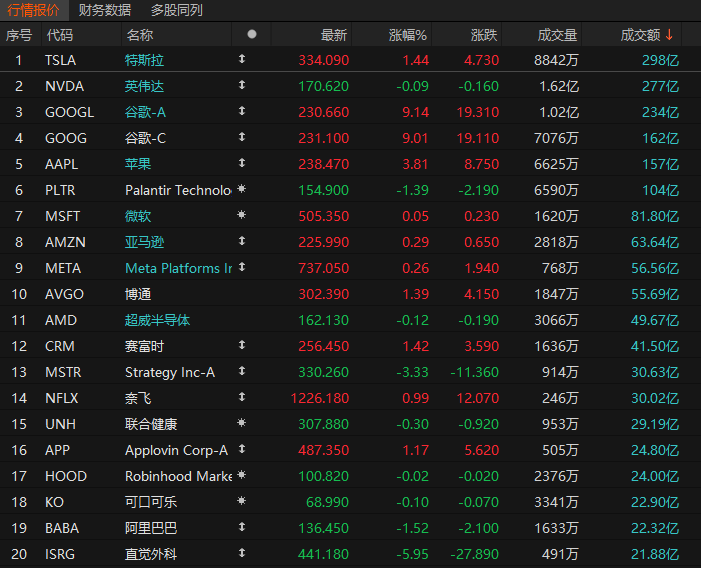Click the circle dot column header
Image resolution: width=701 pixels, height=568 pixels.
coord(252,34)
